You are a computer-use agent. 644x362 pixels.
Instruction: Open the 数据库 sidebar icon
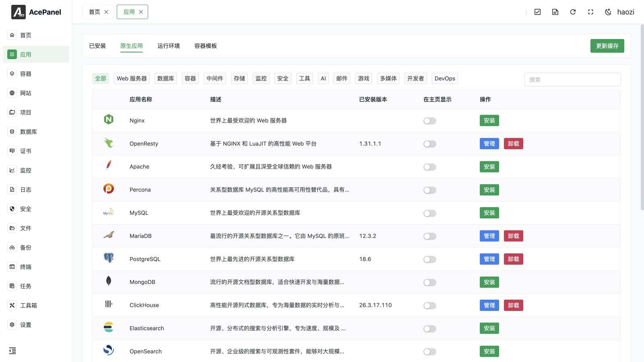point(12,132)
